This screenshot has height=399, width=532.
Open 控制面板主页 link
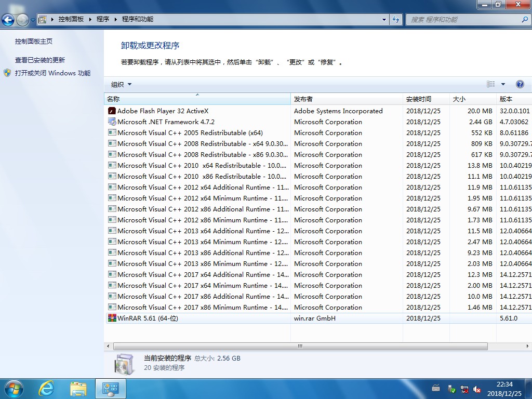(34, 41)
